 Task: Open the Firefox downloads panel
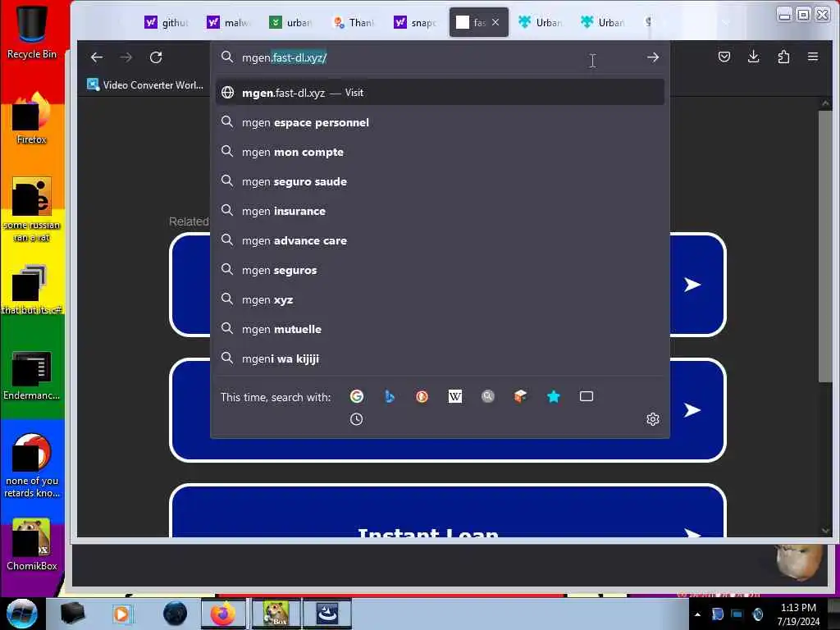(753, 57)
